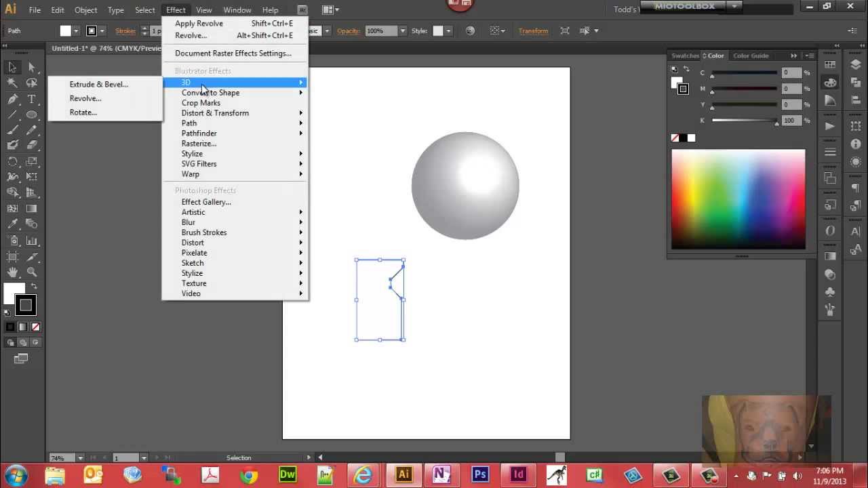This screenshot has height=488, width=868.
Task: Click Change Screen Mode button in toolbox
Action: 21,358
